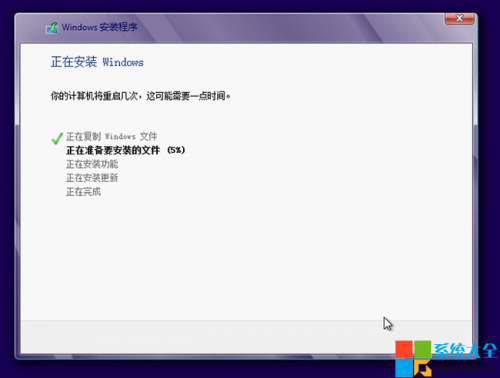The width and height of the screenshot is (500, 378).
Task: Select the 正在完成 step
Action: 83,192
